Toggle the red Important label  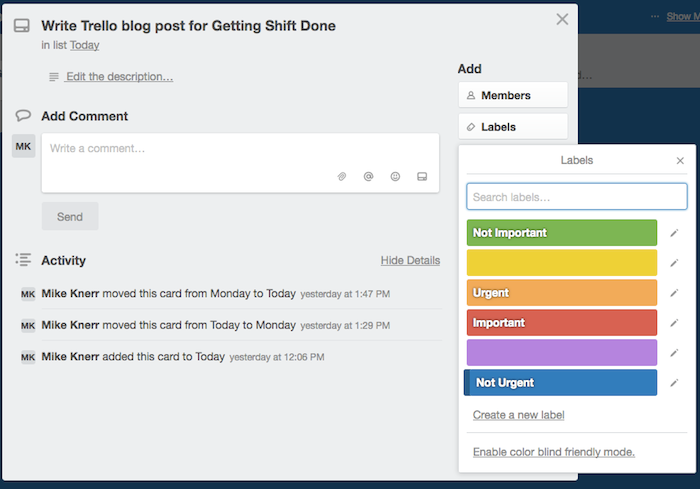[562, 322]
